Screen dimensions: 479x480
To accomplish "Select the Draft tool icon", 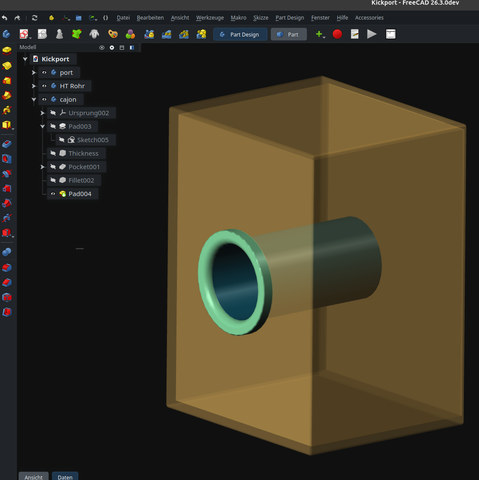I will click(7, 297).
